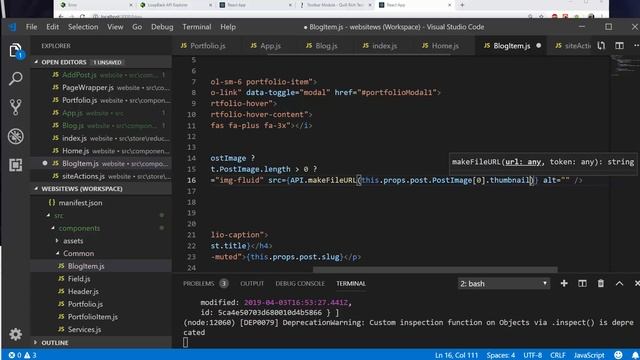640x360 pixels.
Task: Open the File menu
Action: coord(31,27)
